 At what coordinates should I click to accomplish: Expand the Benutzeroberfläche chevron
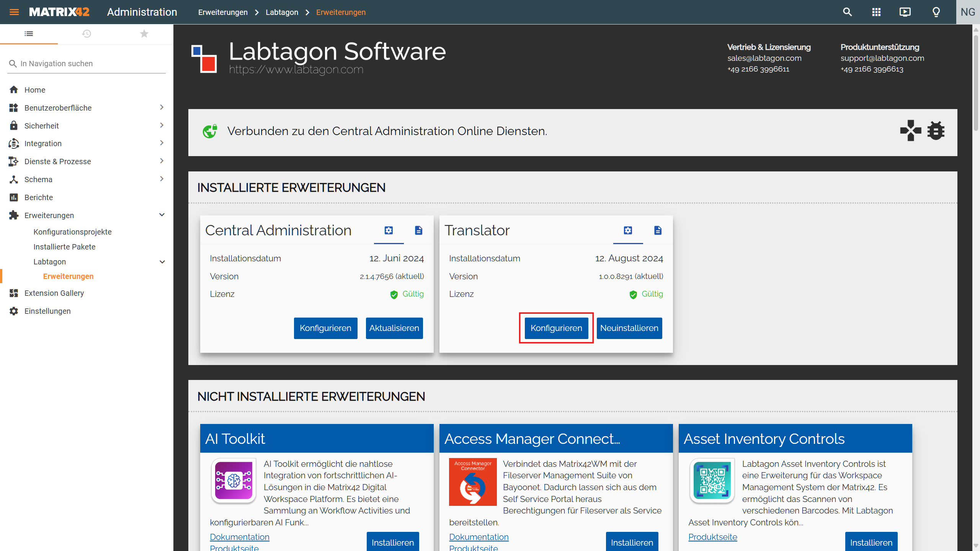tap(162, 108)
